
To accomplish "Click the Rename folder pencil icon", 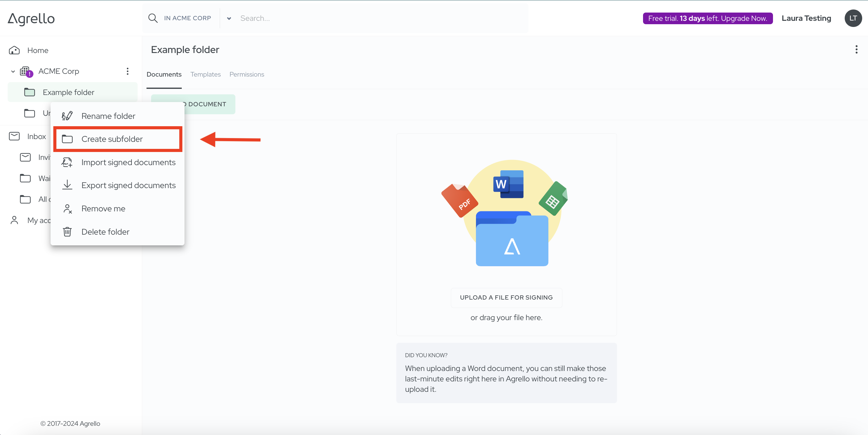I will coord(67,116).
